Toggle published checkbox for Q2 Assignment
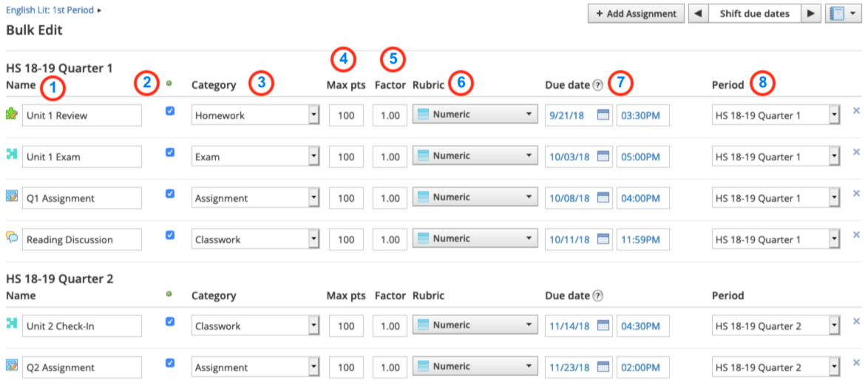Image resolution: width=868 pixels, height=388 pixels. tap(170, 363)
